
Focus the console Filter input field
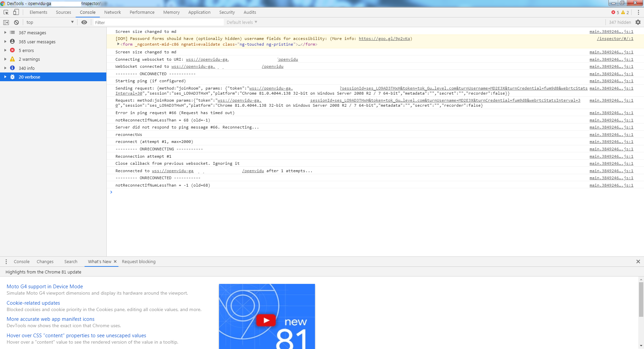click(x=158, y=22)
